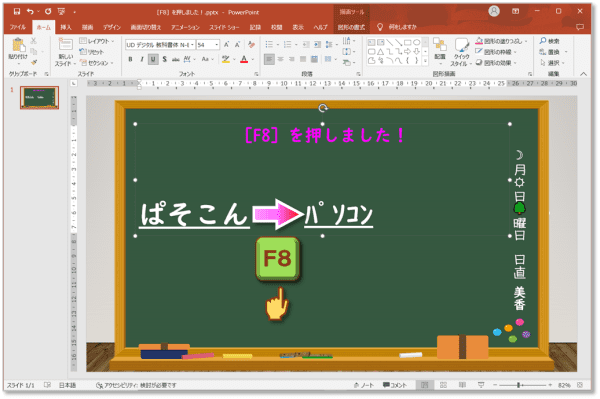Click Find (検索) in editing group
This screenshot has width=600, height=399.
(549, 41)
